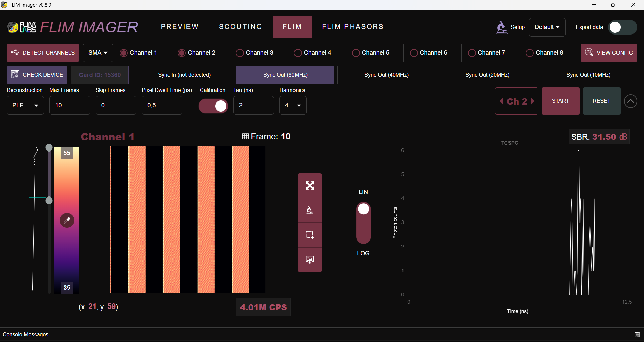Start acquisition with START button
The image size is (644, 342).
pos(560,101)
